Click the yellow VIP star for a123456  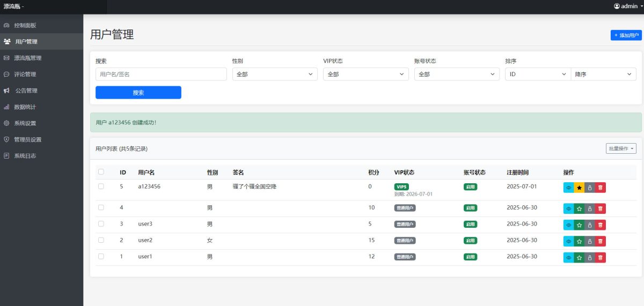point(579,188)
